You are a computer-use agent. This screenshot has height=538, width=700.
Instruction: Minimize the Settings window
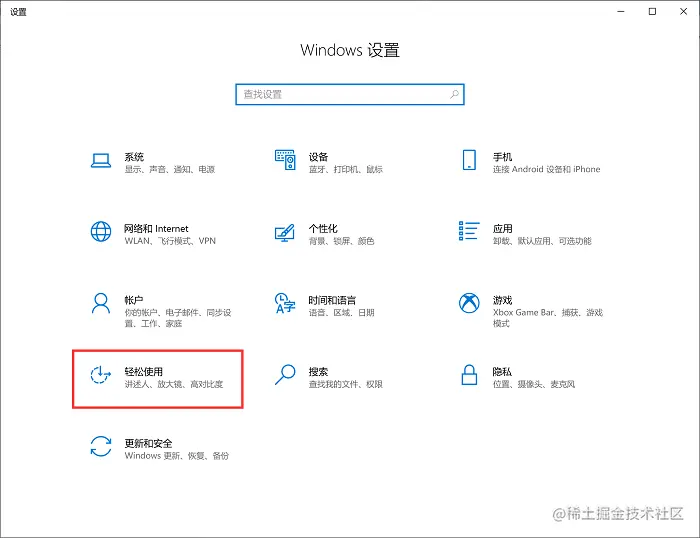click(x=621, y=12)
